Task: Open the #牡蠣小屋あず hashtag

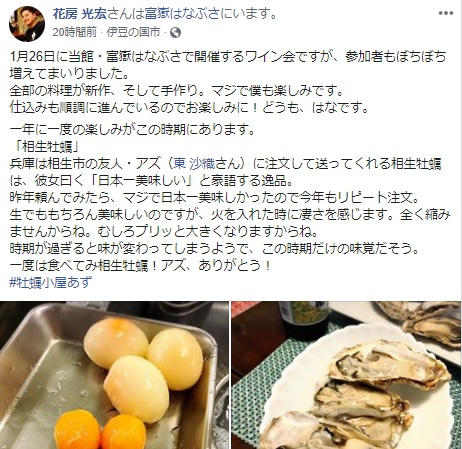Action: [50, 282]
